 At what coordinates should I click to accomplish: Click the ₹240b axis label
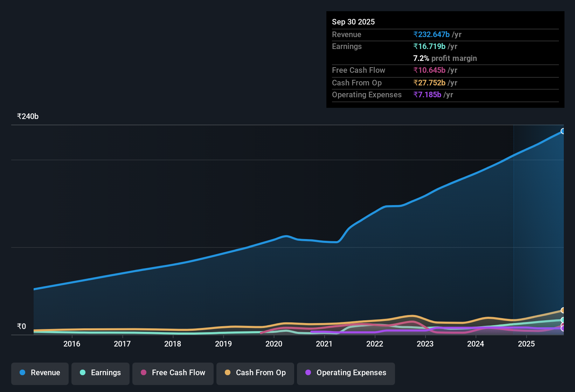[27, 116]
